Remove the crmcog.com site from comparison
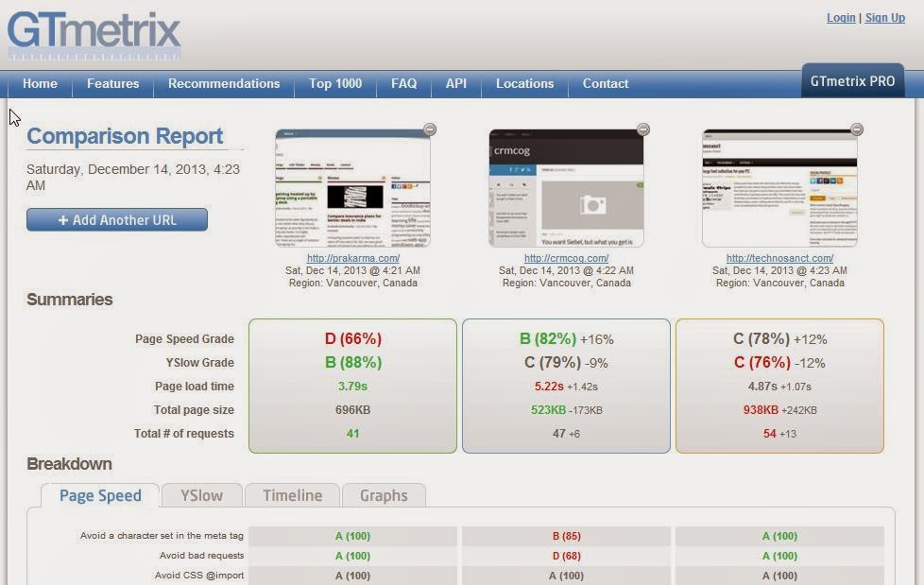Viewport: 924px width, 585px height. tap(642, 129)
